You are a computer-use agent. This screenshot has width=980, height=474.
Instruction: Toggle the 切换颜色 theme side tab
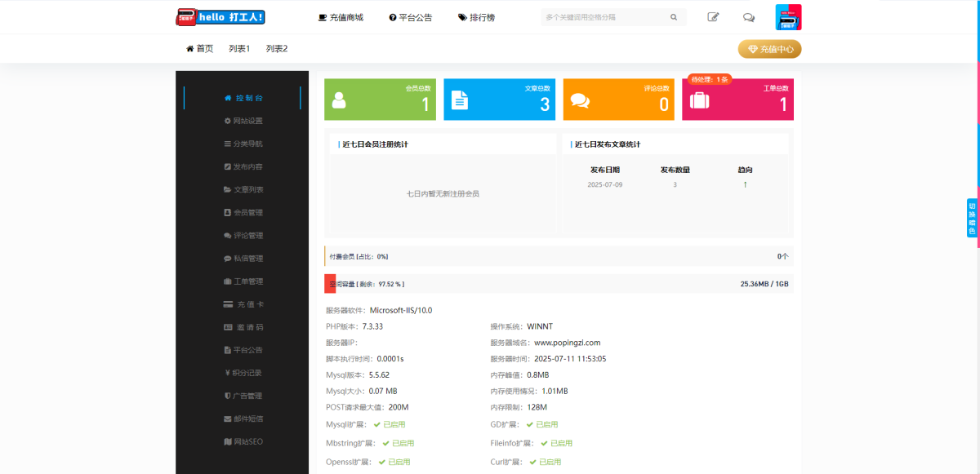[x=972, y=218]
